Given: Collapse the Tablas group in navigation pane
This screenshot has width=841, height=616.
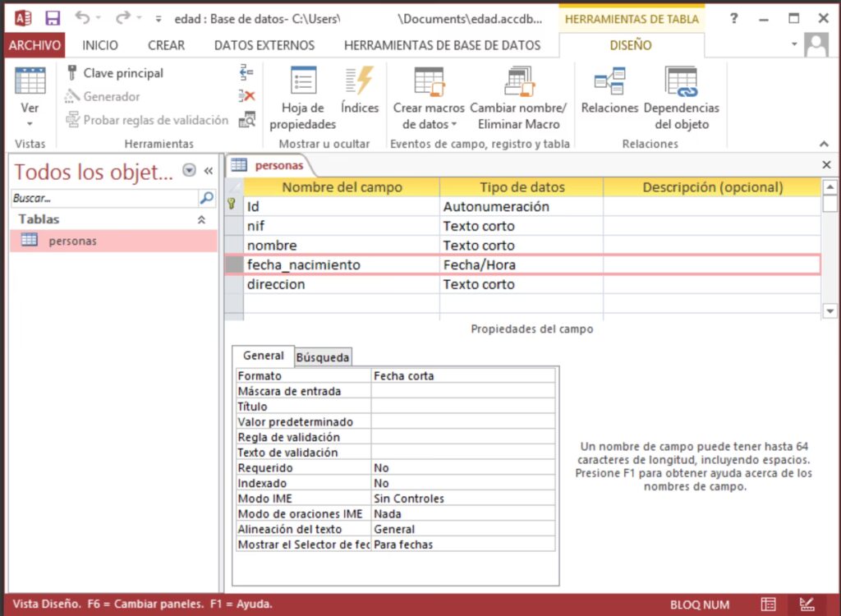Looking at the screenshot, I should (x=201, y=220).
